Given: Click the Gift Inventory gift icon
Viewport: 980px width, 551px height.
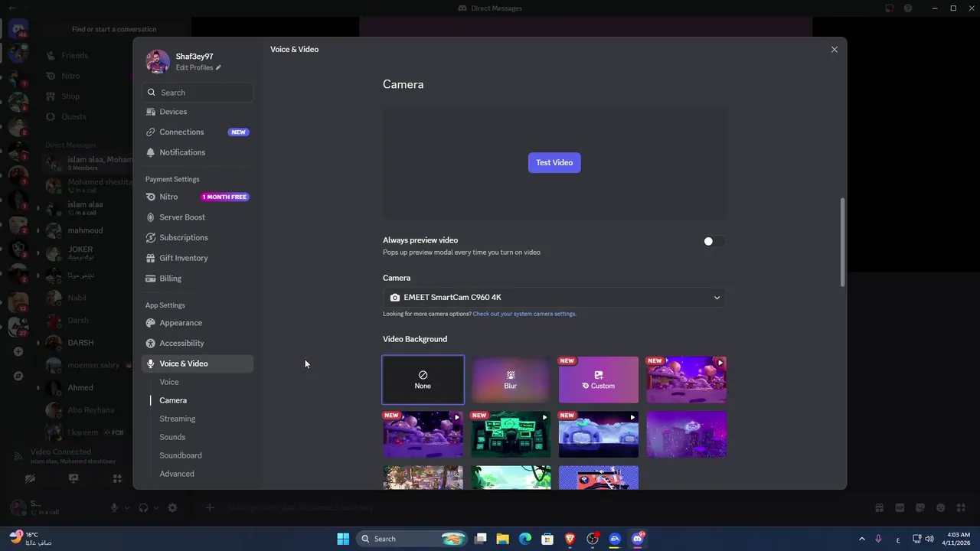Looking at the screenshot, I should (x=151, y=258).
